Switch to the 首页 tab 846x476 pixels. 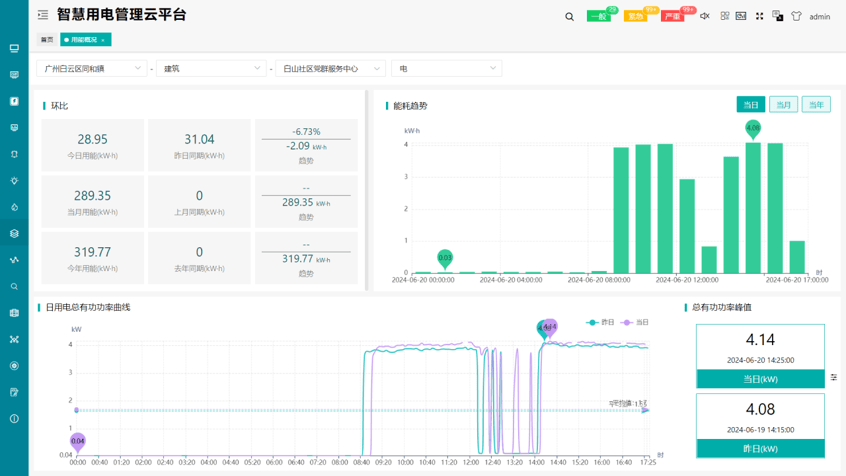(x=47, y=39)
